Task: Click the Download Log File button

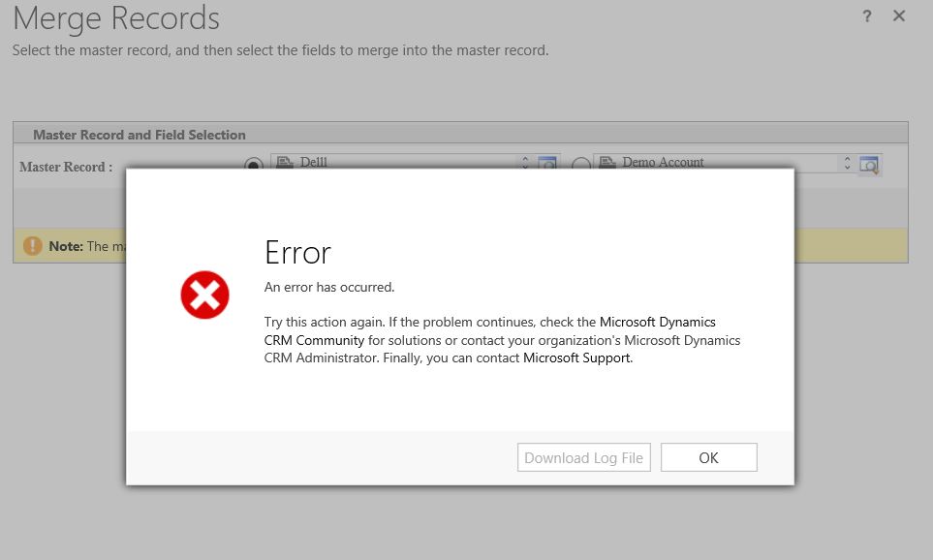Action: [x=583, y=456]
